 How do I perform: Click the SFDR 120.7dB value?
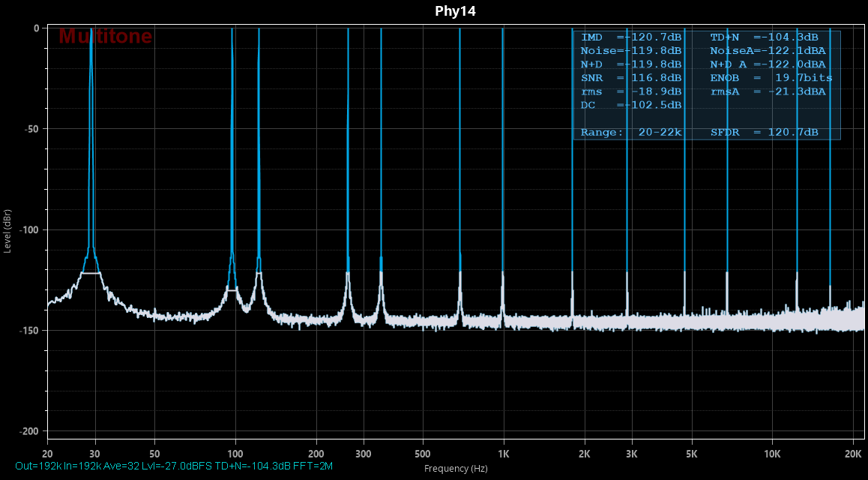pos(764,133)
